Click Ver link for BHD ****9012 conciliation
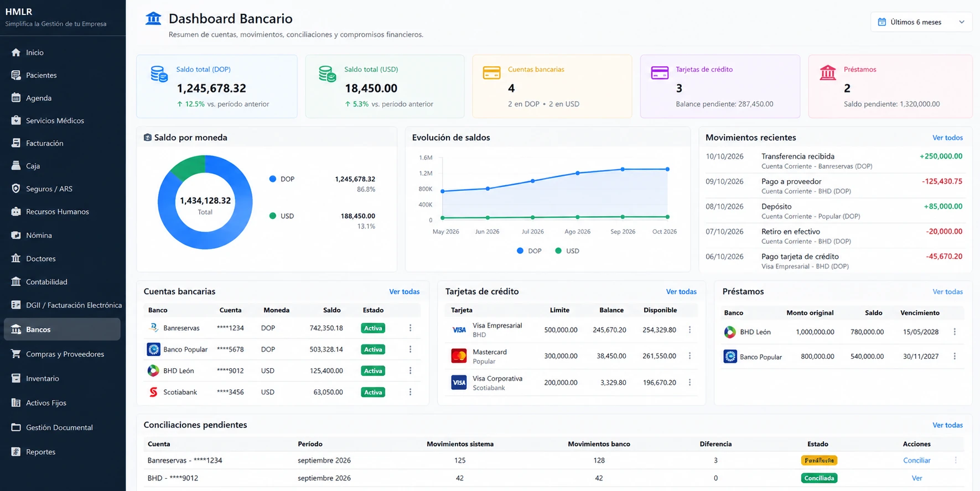 [x=917, y=478]
